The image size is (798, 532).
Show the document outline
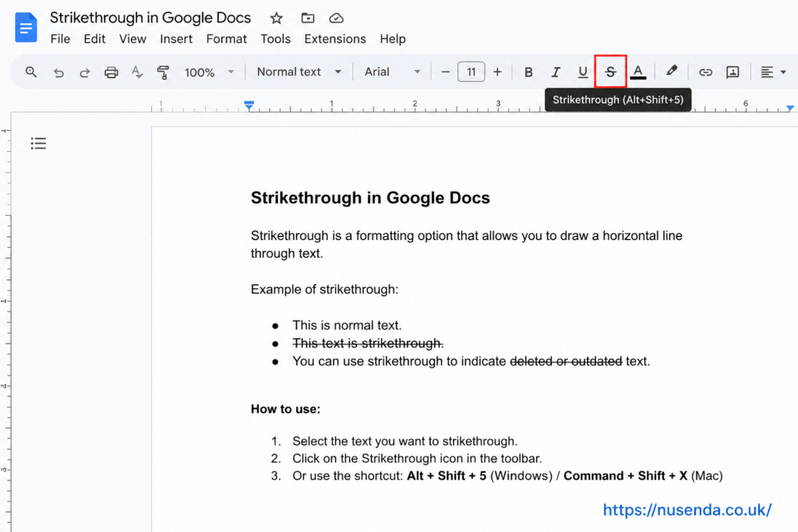pyautogui.click(x=38, y=143)
